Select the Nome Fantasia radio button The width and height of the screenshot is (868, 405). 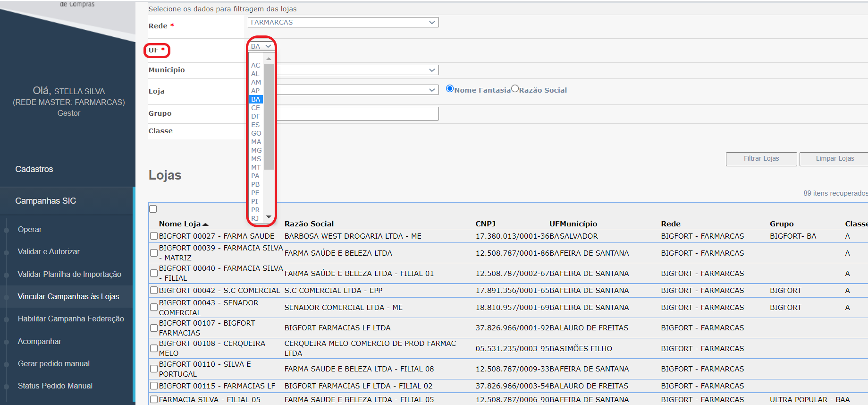(450, 89)
